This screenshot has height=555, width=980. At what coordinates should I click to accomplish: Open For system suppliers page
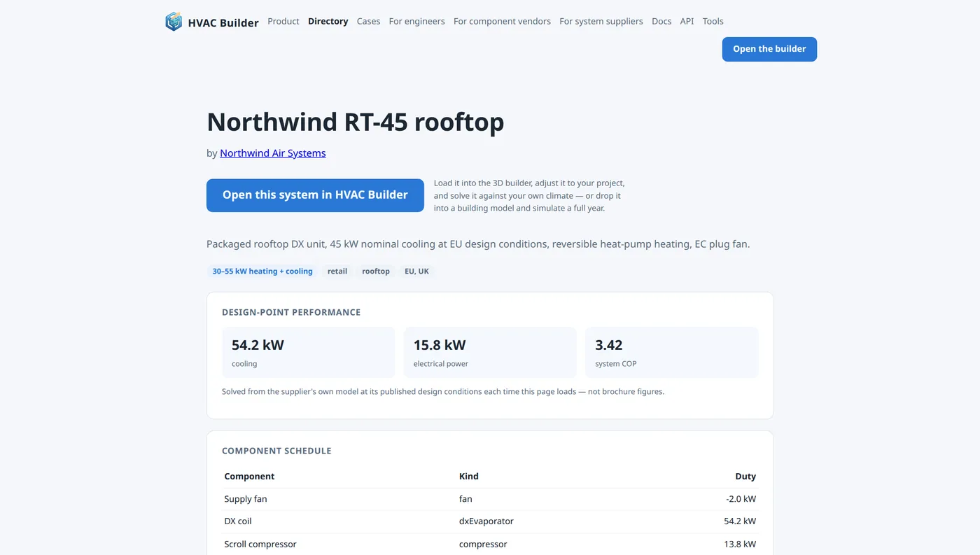[x=601, y=21]
